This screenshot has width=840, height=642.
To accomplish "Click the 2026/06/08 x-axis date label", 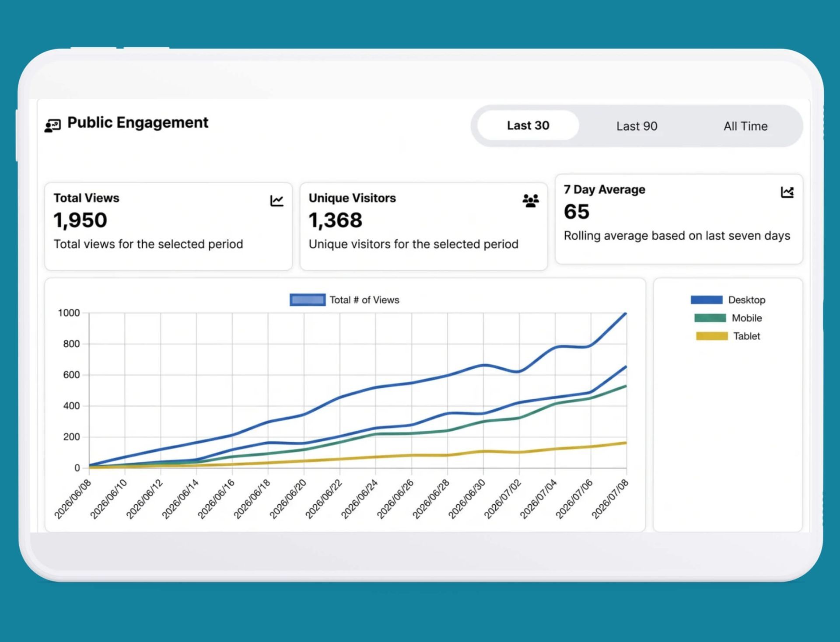I will click(73, 499).
